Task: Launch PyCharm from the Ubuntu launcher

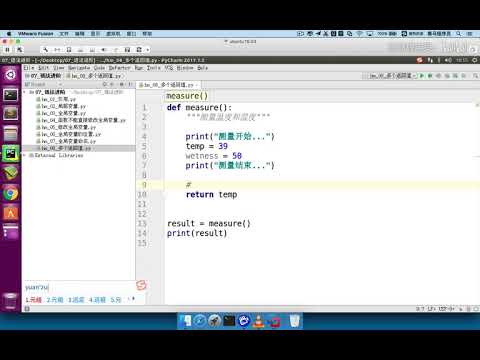Action: coord(10,153)
